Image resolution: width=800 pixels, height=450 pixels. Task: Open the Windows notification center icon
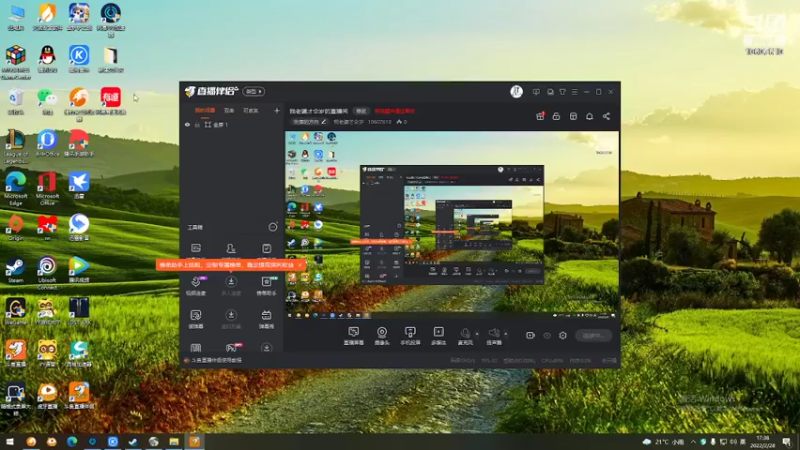tap(787, 441)
